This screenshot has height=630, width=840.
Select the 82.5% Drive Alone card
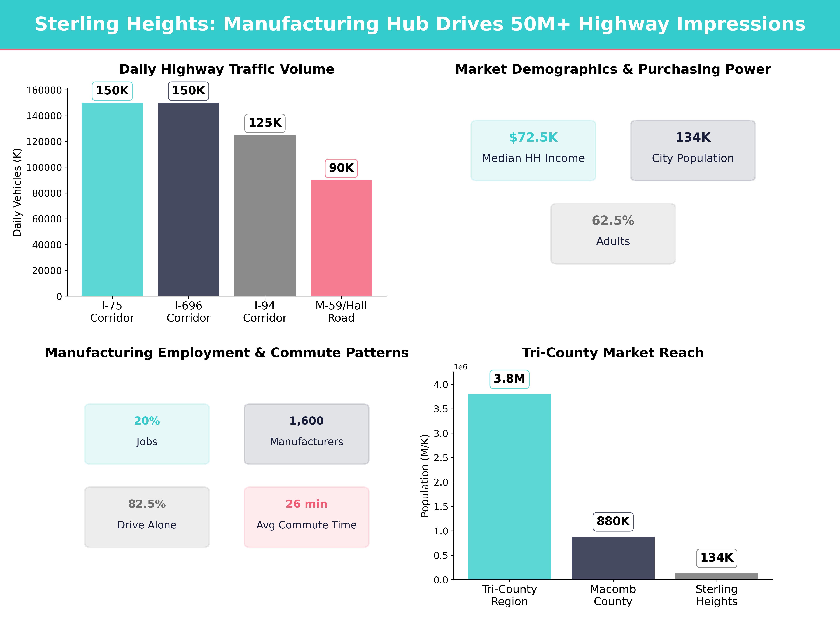click(x=147, y=516)
